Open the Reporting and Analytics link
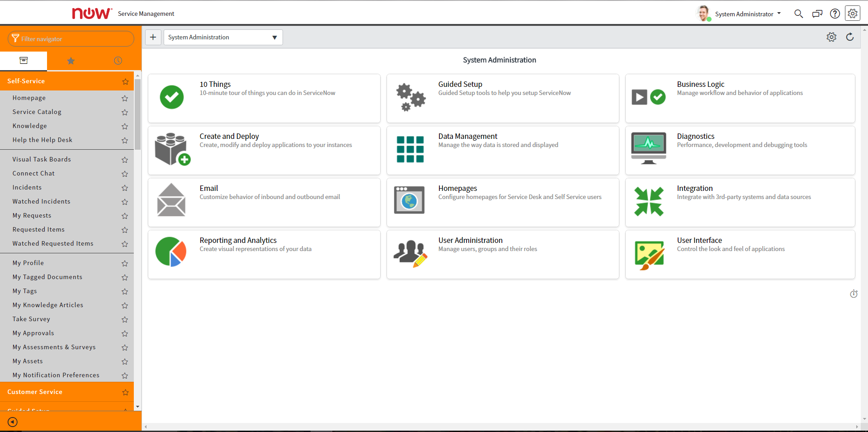 pyautogui.click(x=238, y=240)
